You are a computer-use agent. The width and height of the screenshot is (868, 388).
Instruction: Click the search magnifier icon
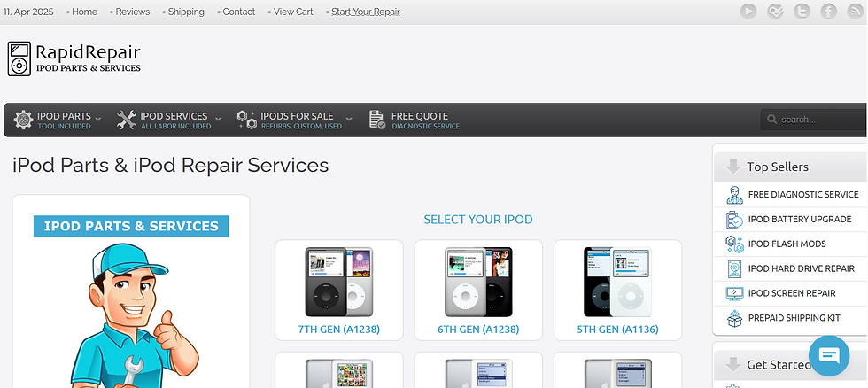coord(771,119)
